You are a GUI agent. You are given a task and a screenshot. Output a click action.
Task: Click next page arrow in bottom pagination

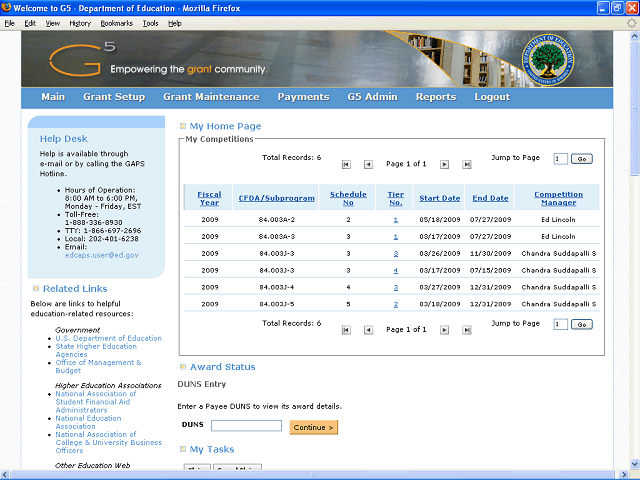[443, 329]
